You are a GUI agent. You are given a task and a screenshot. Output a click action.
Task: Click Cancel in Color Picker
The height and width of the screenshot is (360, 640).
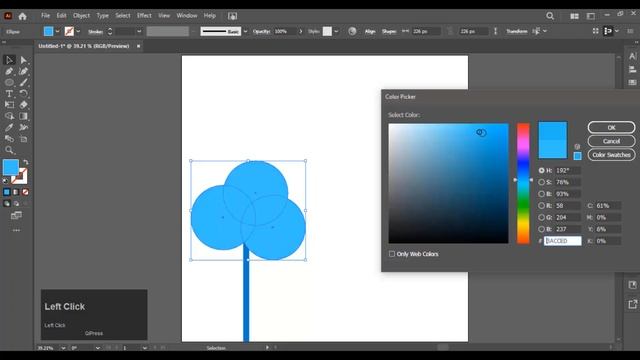tap(611, 141)
